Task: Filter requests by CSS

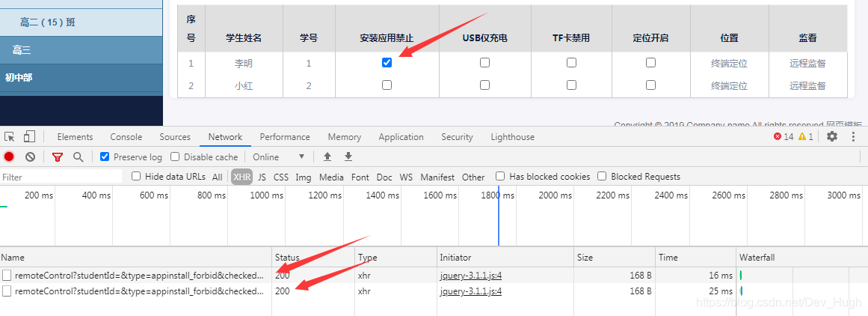Action: coord(281,177)
